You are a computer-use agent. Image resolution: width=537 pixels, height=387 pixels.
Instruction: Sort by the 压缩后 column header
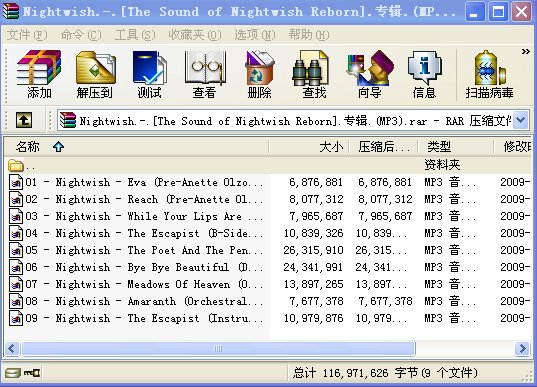[x=383, y=147]
